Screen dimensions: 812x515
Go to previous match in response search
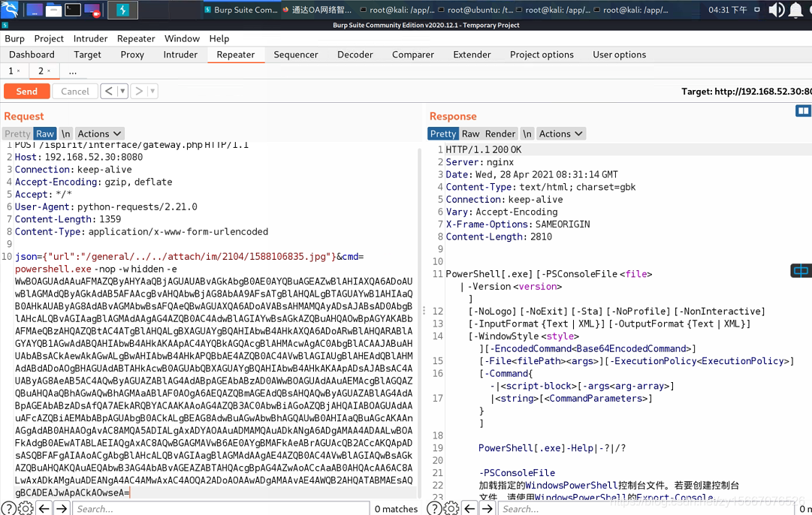click(469, 508)
